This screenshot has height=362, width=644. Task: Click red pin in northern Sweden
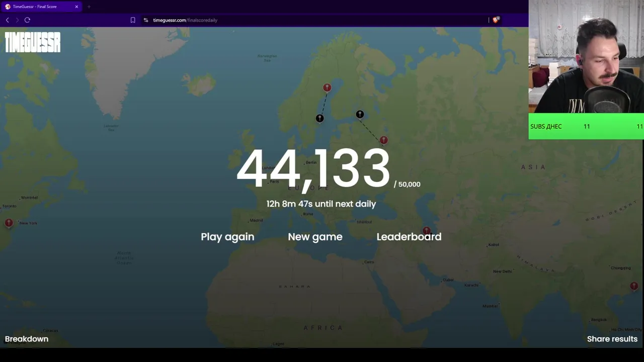coord(327,88)
